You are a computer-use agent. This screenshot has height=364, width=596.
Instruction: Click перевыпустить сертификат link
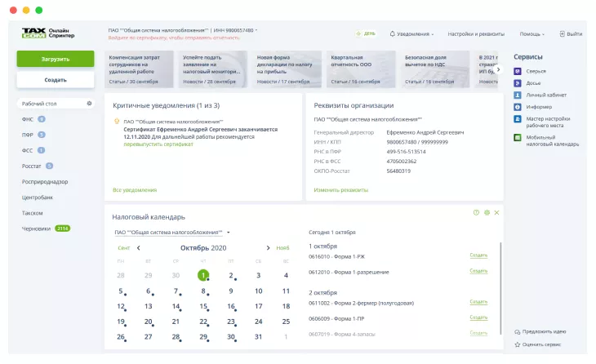tap(158, 144)
